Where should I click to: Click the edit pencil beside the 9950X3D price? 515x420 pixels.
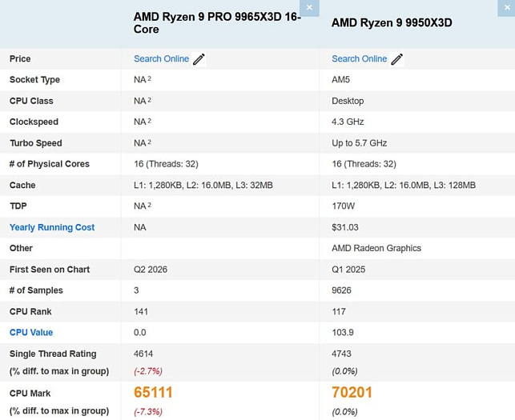(396, 59)
